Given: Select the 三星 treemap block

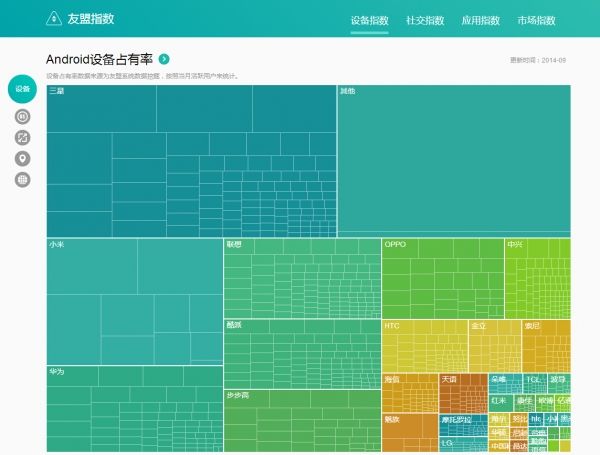Looking at the screenshot, I should pyautogui.click(x=191, y=161).
